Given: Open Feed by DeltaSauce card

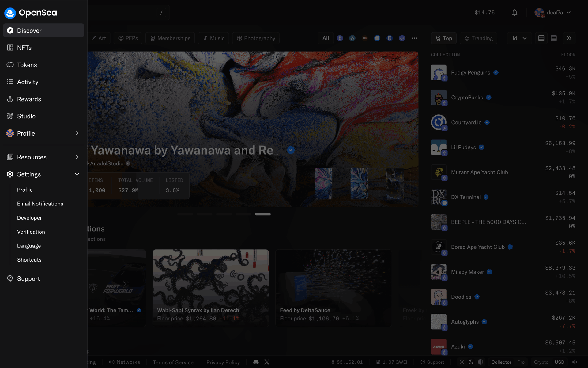Looking at the screenshot, I should click(x=334, y=288).
